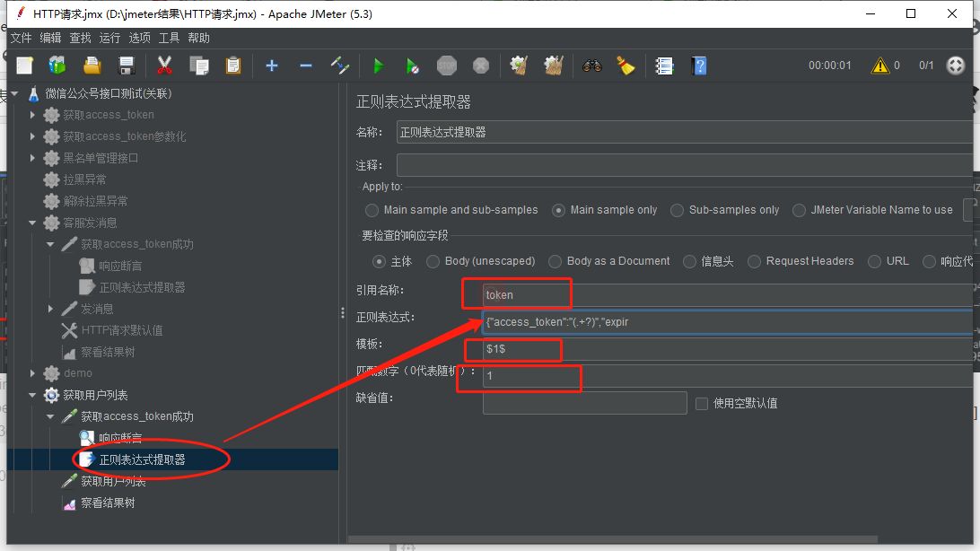Click the horizontal scrollbar at bottom

(x=612, y=539)
